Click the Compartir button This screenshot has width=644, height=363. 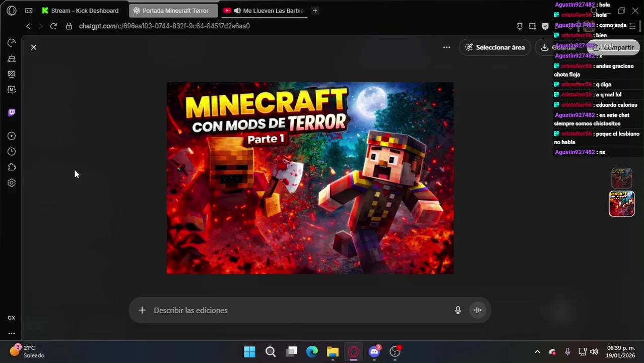coord(613,47)
